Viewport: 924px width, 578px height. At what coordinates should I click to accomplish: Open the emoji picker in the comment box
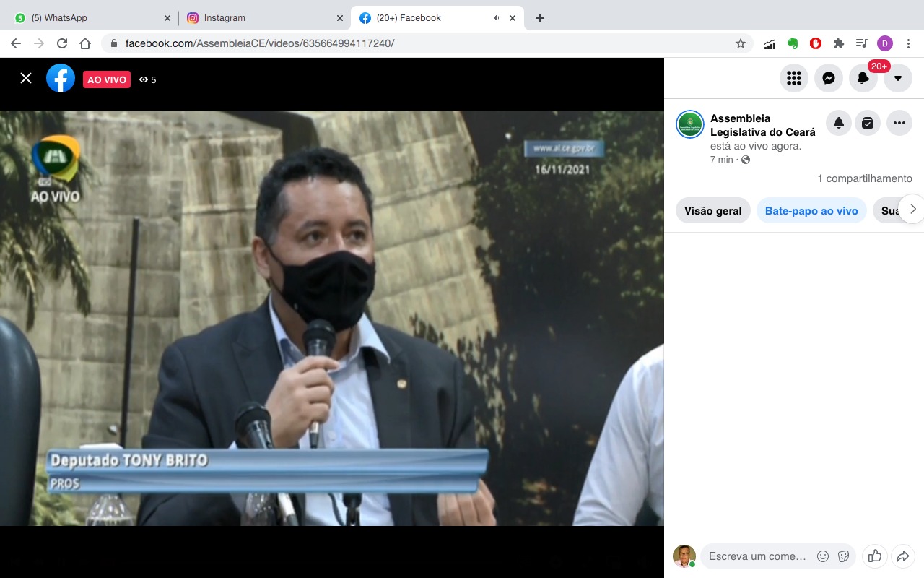pyautogui.click(x=823, y=556)
